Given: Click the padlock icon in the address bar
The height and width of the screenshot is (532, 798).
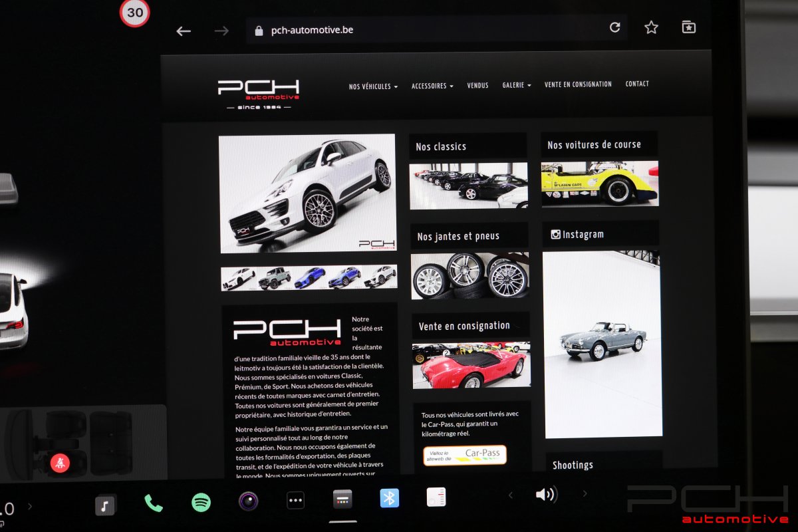Looking at the screenshot, I should pos(259,31).
